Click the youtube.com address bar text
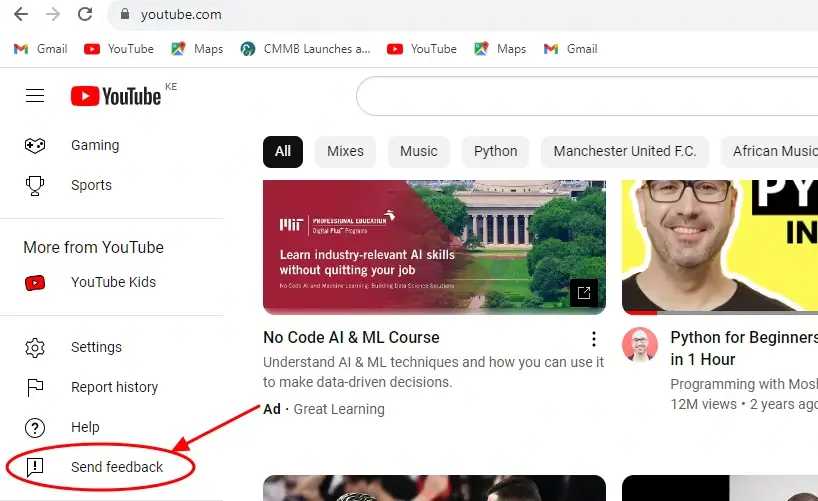Screen dimensions: 818x501 181,15
